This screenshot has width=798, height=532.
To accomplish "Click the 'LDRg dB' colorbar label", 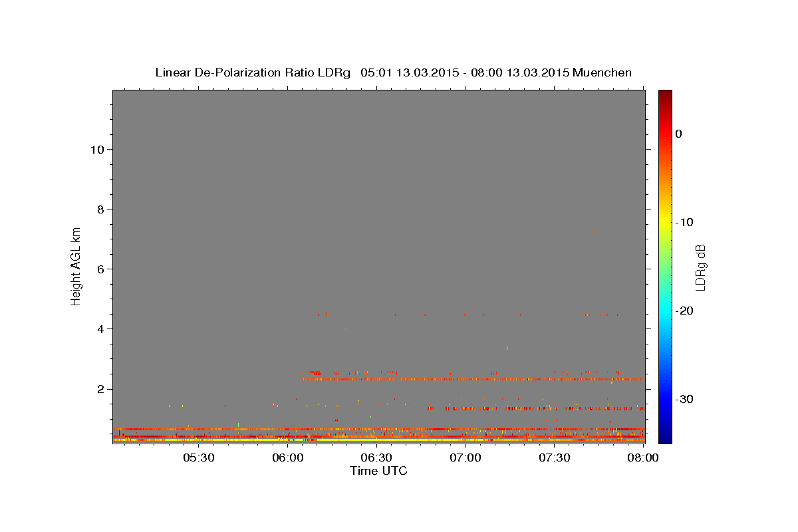I will 700,267.
